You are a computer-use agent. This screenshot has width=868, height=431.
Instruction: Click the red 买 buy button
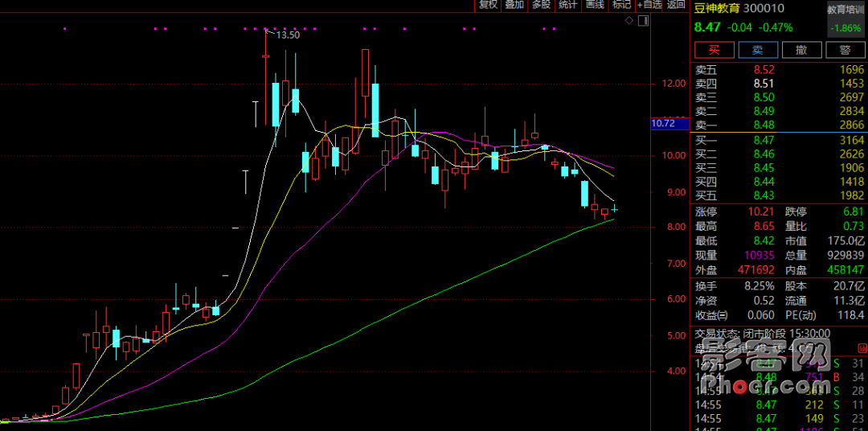tap(714, 50)
